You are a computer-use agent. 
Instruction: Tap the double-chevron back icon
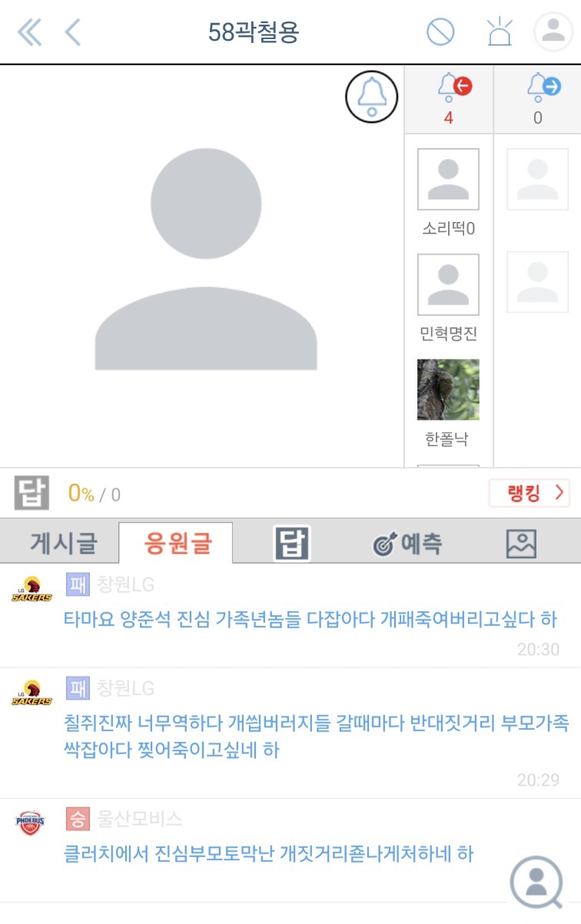click(x=28, y=33)
